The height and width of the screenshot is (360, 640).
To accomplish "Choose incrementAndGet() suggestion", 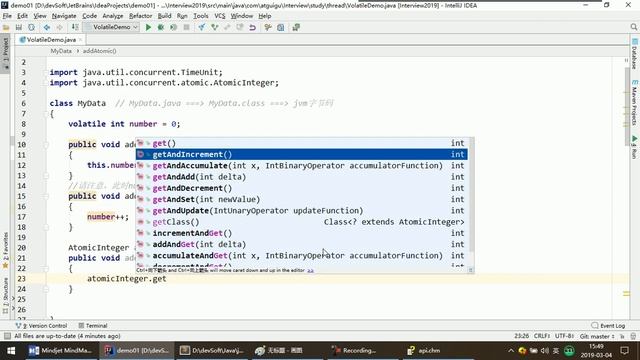I will [x=302, y=233].
